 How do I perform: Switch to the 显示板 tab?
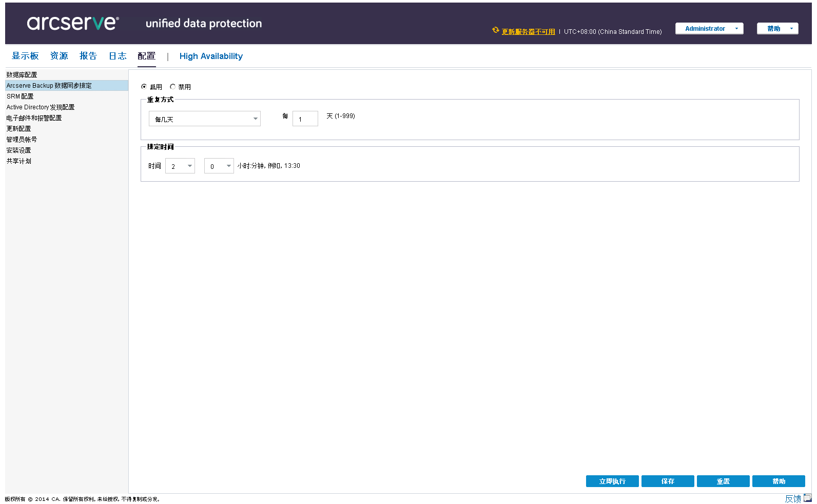(25, 56)
